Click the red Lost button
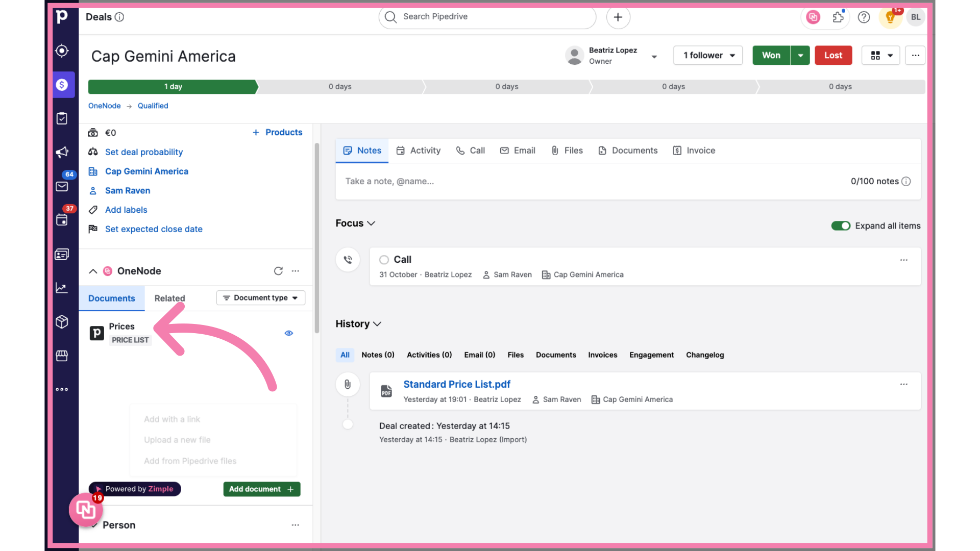 pos(833,55)
